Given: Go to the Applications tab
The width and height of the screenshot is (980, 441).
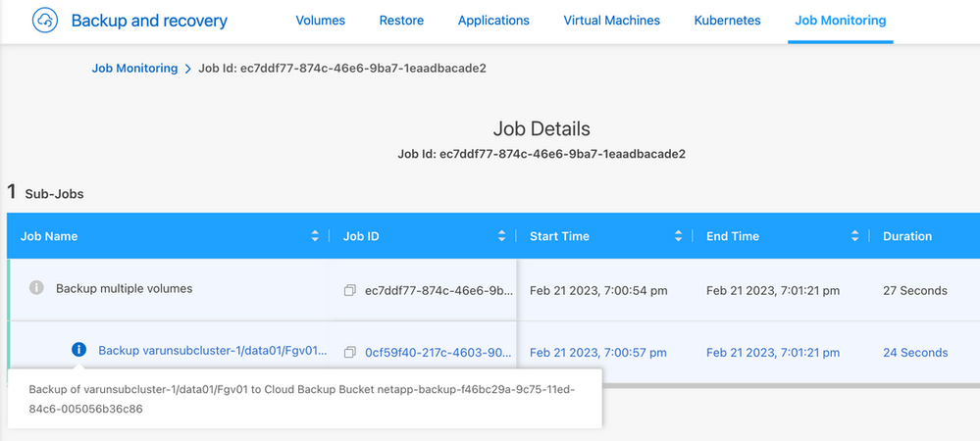Looking at the screenshot, I should click(x=492, y=21).
